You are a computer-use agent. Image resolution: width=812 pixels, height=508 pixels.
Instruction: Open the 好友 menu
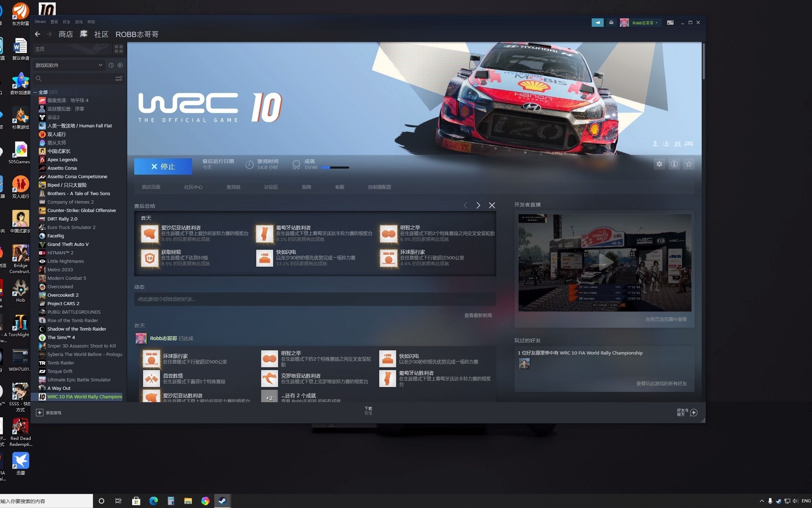(67, 22)
